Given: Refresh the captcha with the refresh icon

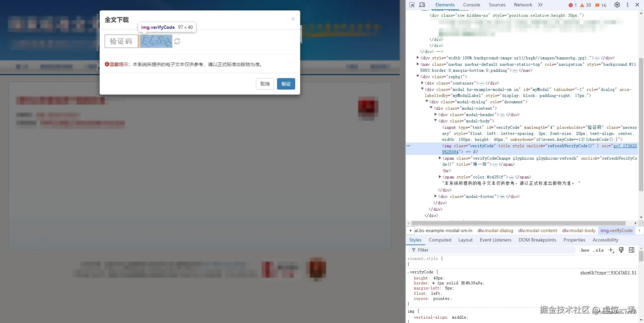Looking at the screenshot, I should click(x=177, y=41).
